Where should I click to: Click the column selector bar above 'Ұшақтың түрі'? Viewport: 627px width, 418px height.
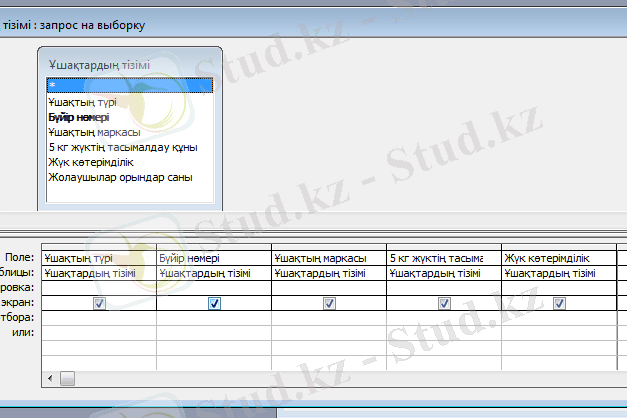coord(99,247)
